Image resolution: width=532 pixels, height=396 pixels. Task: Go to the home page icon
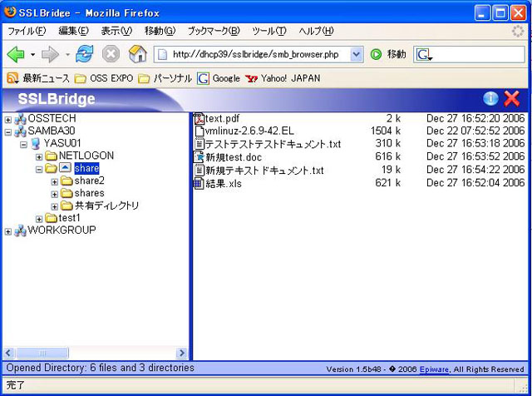click(138, 54)
